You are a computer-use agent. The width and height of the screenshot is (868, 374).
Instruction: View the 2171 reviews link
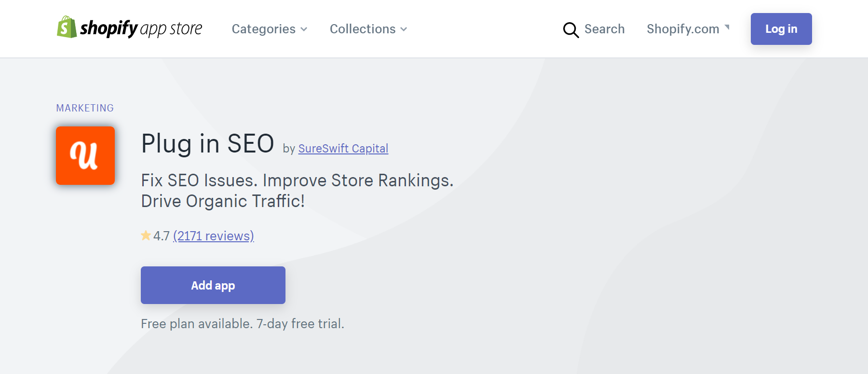click(x=213, y=236)
